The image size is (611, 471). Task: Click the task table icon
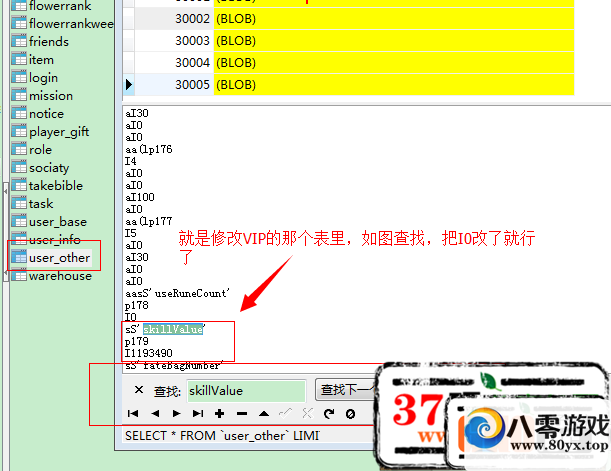point(19,203)
